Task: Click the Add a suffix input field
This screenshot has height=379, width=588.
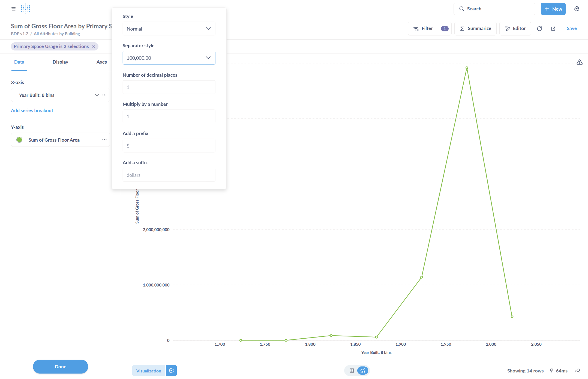Action: point(169,175)
